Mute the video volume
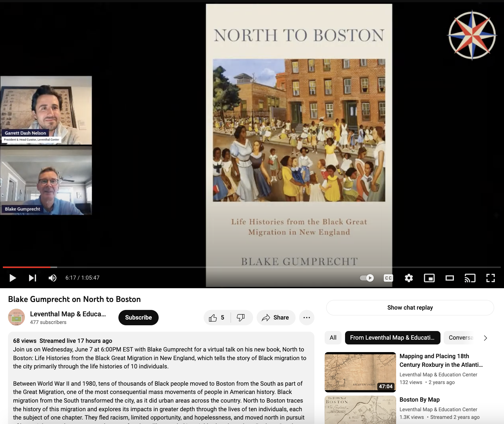 [53, 278]
